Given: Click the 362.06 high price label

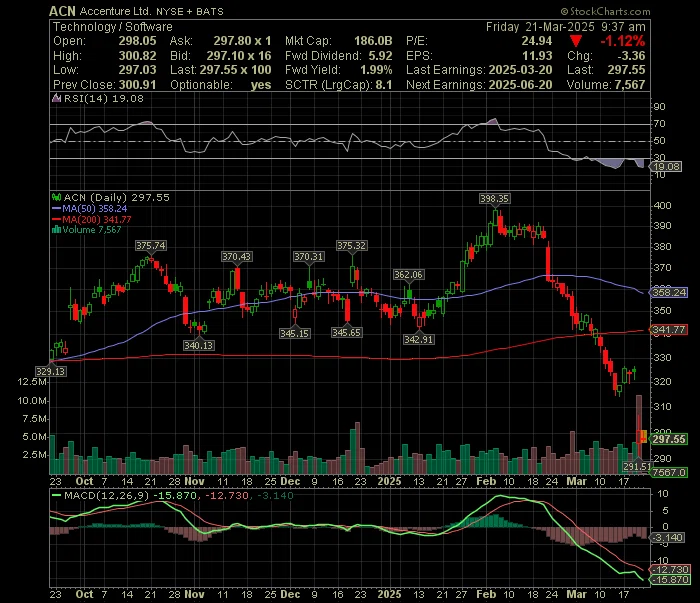Looking at the screenshot, I should [x=408, y=274].
